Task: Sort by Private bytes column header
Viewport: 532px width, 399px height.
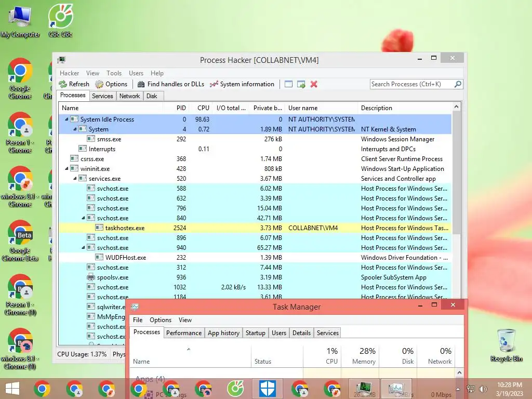Action: click(x=267, y=108)
